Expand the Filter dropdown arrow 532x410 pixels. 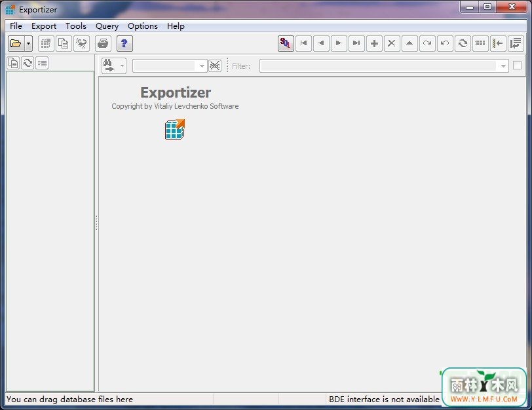click(x=503, y=65)
